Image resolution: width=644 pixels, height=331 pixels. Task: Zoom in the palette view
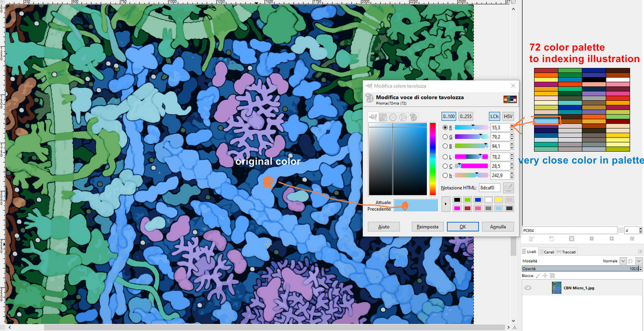[612, 238]
